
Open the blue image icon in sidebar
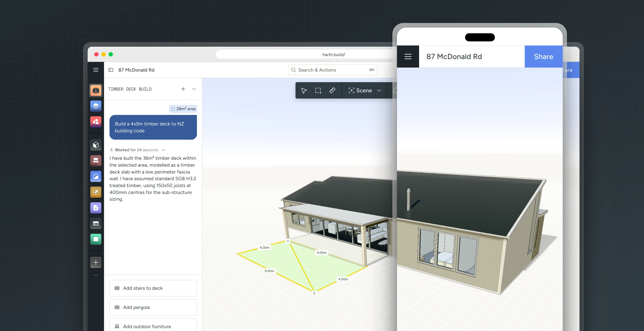(x=96, y=176)
